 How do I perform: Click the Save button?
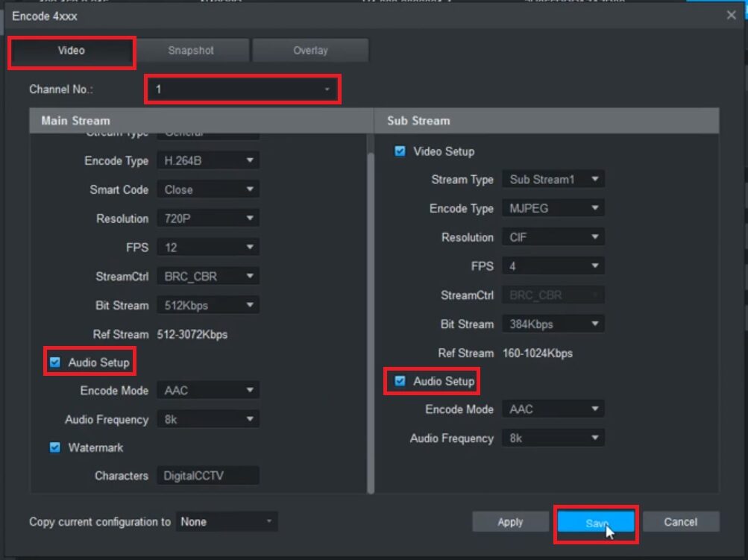coord(595,523)
